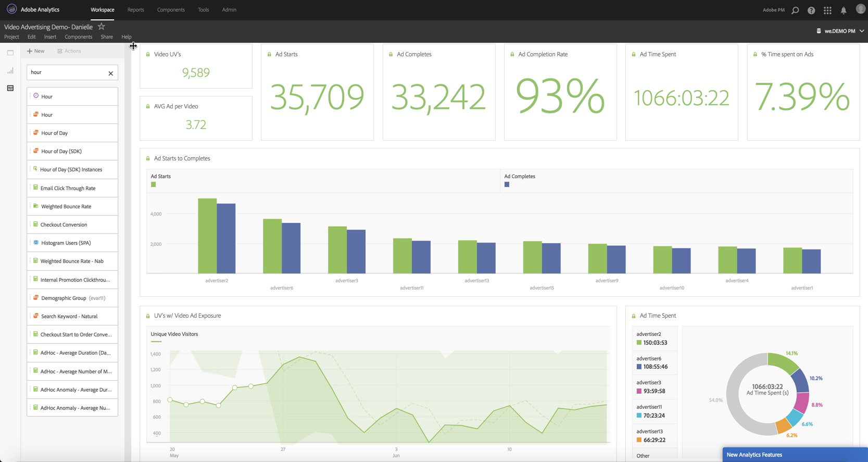Open the help question mark icon
The height and width of the screenshot is (462, 868).
(x=811, y=10)
